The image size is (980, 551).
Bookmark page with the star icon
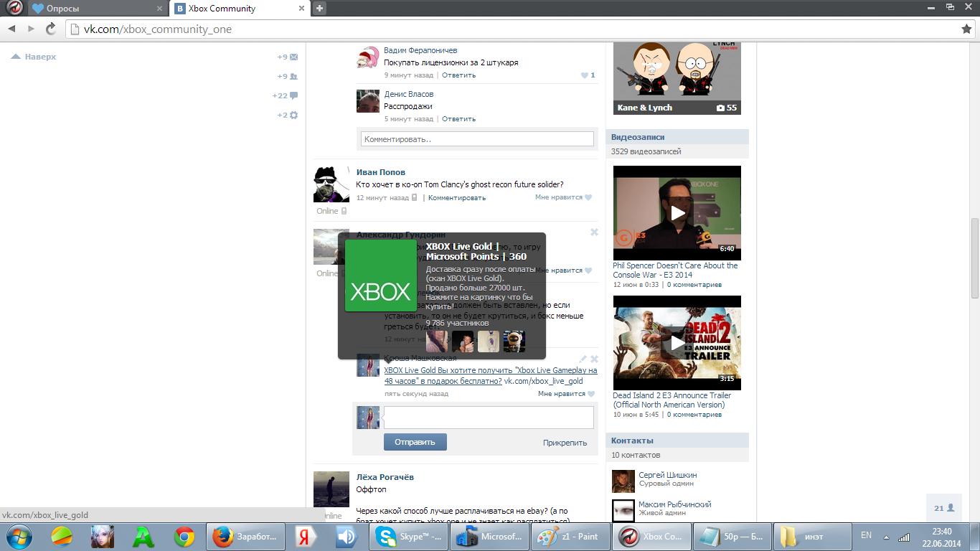[x=966, y=29]
